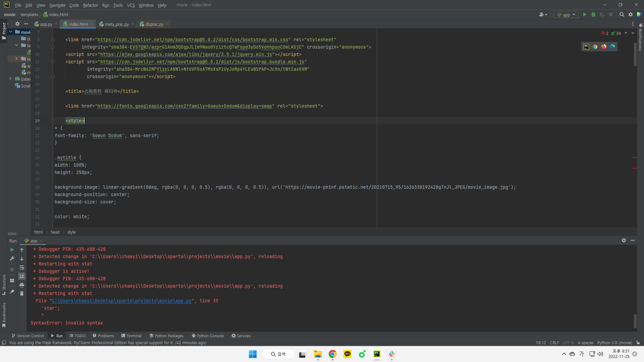This screenshot has height=362, width=644.
Task: Hide the Project tool window with minus icon
Action: click(x=26, y=24)
